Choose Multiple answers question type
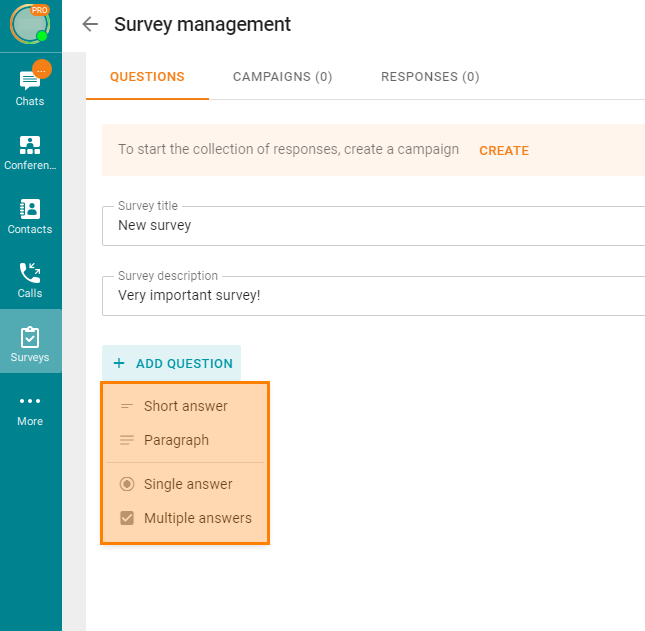Viewport: 645px width, 631px height. tap(185, 518)
